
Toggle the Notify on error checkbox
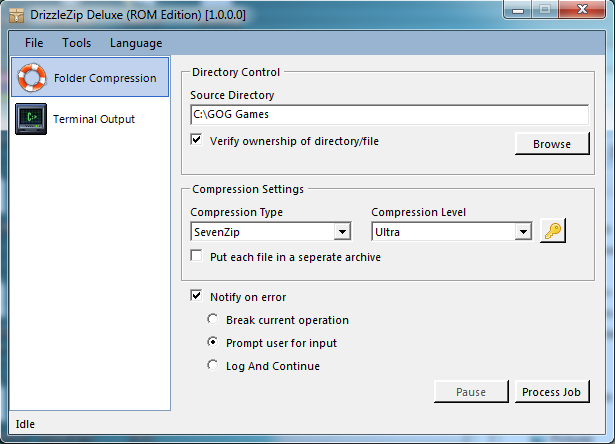197,295
